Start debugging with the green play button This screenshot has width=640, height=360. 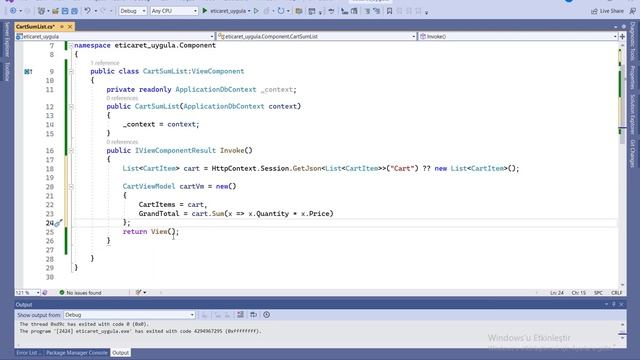pyautogui.click(x=205, y=11)
